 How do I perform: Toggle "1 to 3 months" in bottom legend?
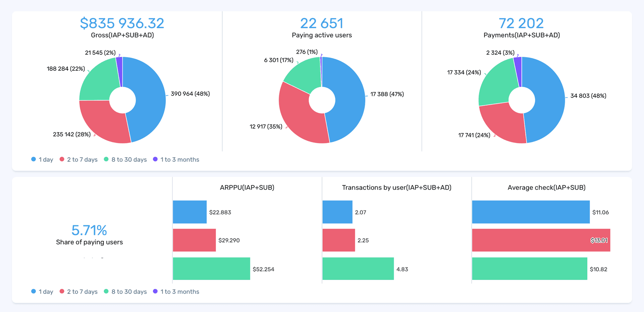[x=180, y=292]
